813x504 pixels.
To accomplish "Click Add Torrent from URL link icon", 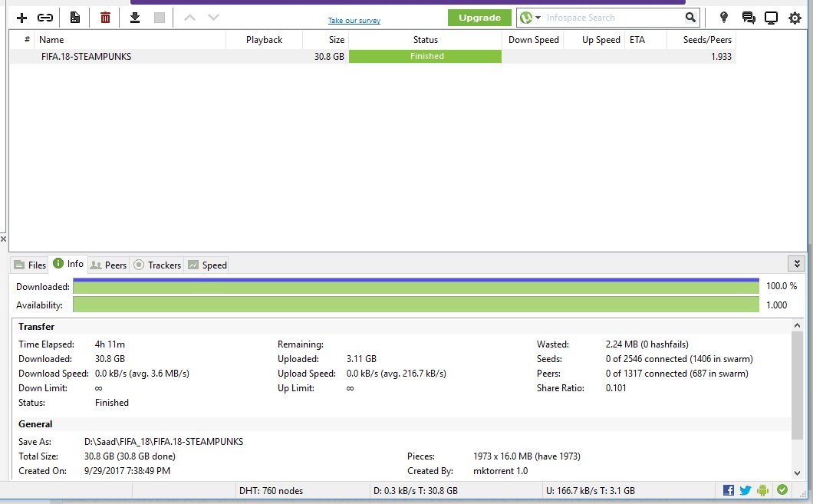I will (x=45, y=18).
